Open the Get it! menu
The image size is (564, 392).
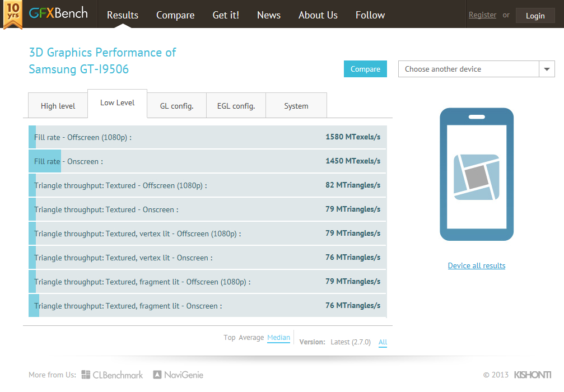(226, 15)
